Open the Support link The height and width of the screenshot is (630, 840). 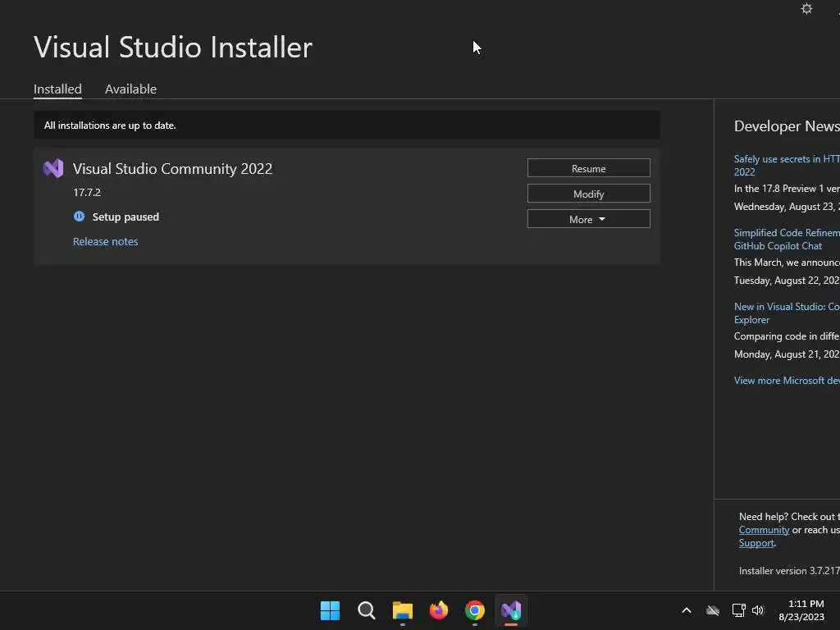click(x=756, y=543)
